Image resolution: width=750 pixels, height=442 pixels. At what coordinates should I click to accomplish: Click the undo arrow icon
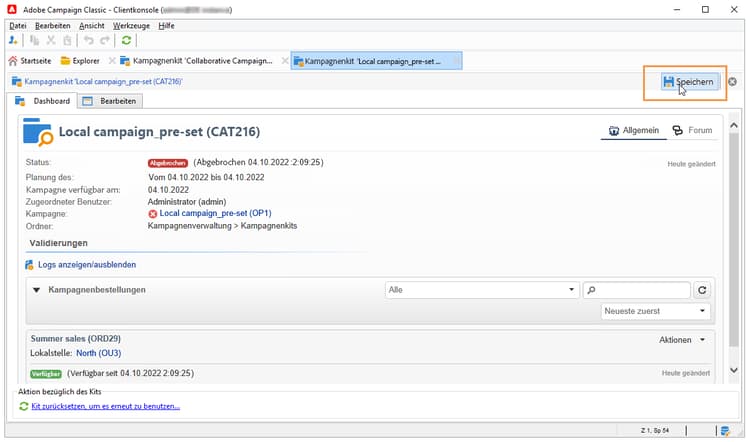[88, 41]
